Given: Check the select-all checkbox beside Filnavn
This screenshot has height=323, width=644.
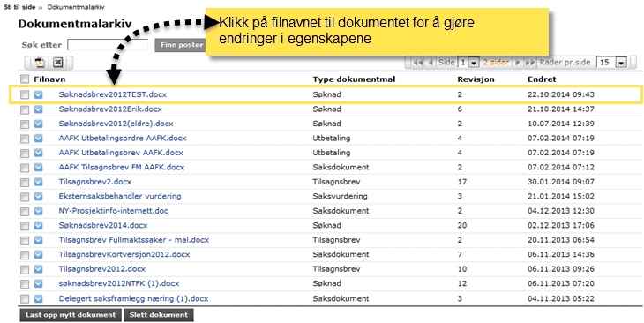Looking at the screenshot, I should (25, 79).
